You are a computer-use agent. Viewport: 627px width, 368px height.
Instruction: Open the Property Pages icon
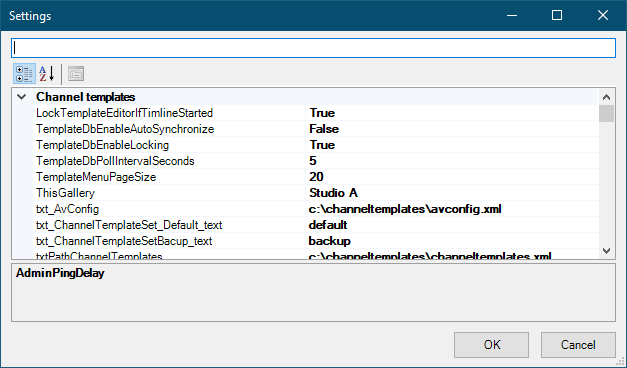76,74
